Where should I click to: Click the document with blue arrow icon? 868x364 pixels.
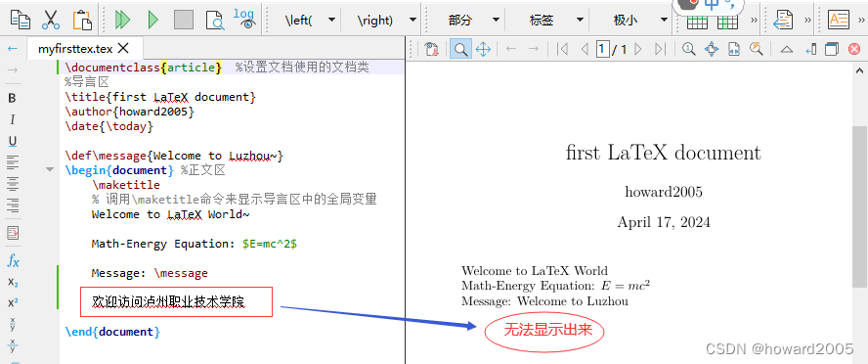click(x=783, y=20)
